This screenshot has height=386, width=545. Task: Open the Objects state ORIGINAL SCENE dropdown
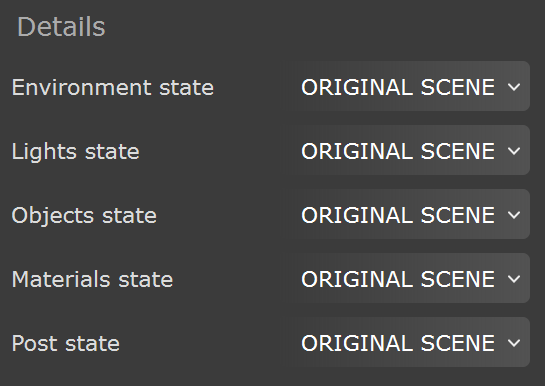412,214
